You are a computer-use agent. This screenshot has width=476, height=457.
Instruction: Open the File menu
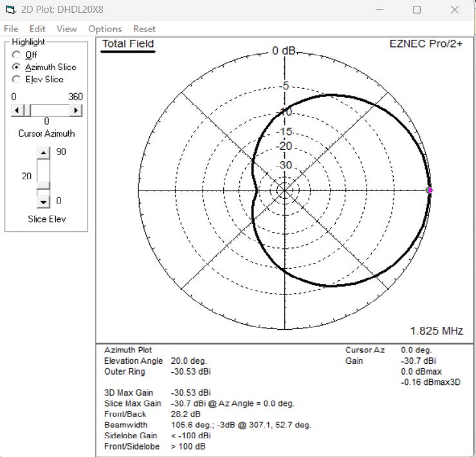[11, 29]
